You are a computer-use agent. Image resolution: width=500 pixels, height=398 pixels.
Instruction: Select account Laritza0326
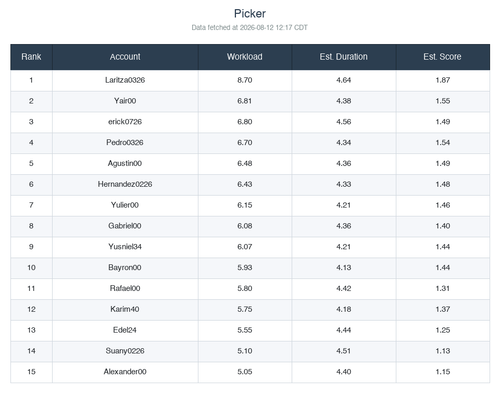[x=125, y=80]
